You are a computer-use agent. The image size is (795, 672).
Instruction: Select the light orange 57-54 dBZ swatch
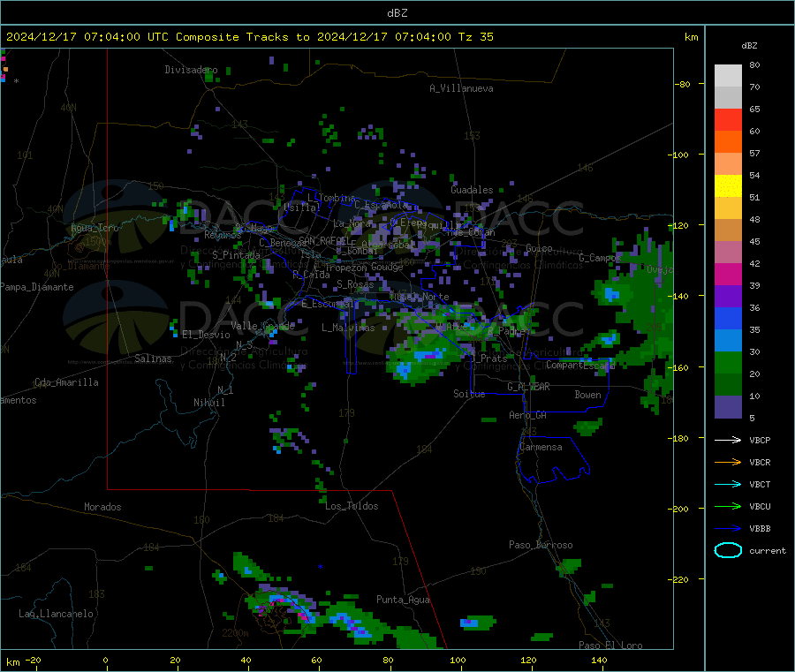tap(728, 163)
